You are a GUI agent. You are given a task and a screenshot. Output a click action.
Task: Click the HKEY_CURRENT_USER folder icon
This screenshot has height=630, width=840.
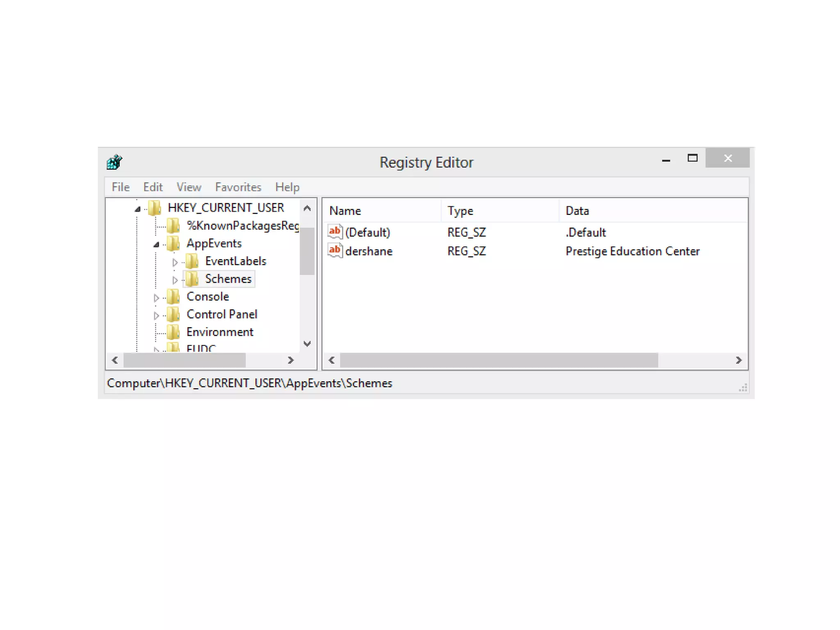point(155,208)
